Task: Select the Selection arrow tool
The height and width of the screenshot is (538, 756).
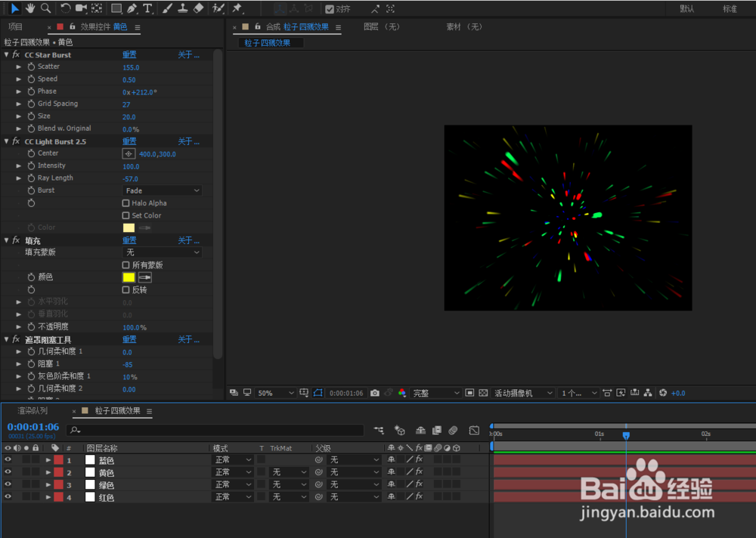Action: 15,8
